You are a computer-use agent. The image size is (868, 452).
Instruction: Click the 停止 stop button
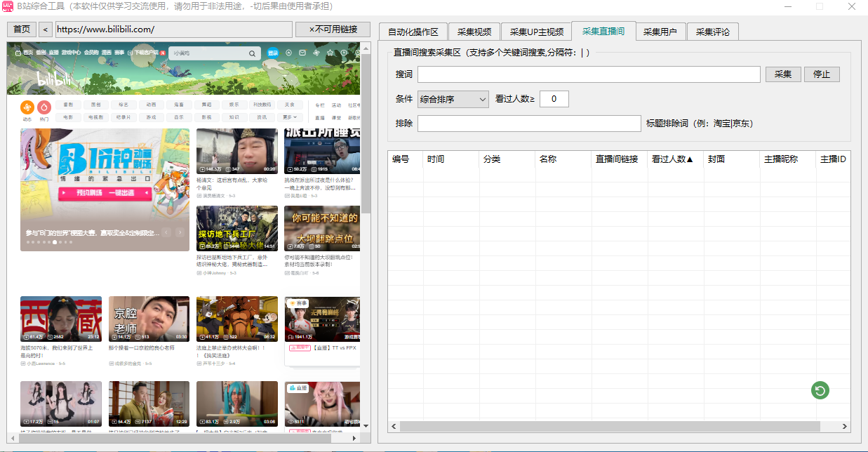click(822, 74)
